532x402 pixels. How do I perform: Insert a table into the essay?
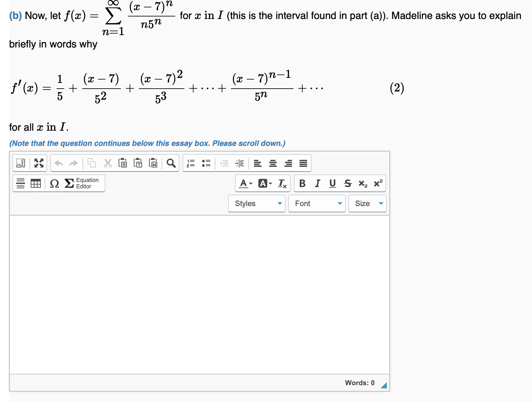click(35, 183)
